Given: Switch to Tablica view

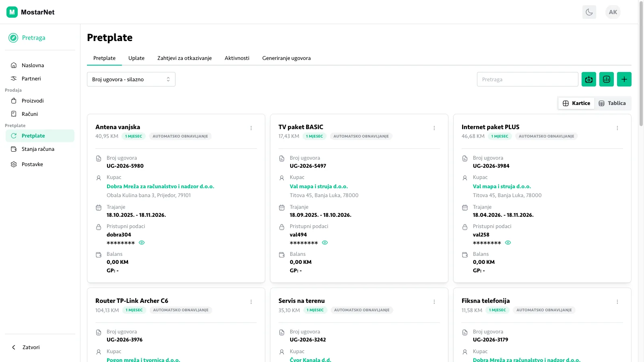Looking at the screenshot, I should pos(612,103).
